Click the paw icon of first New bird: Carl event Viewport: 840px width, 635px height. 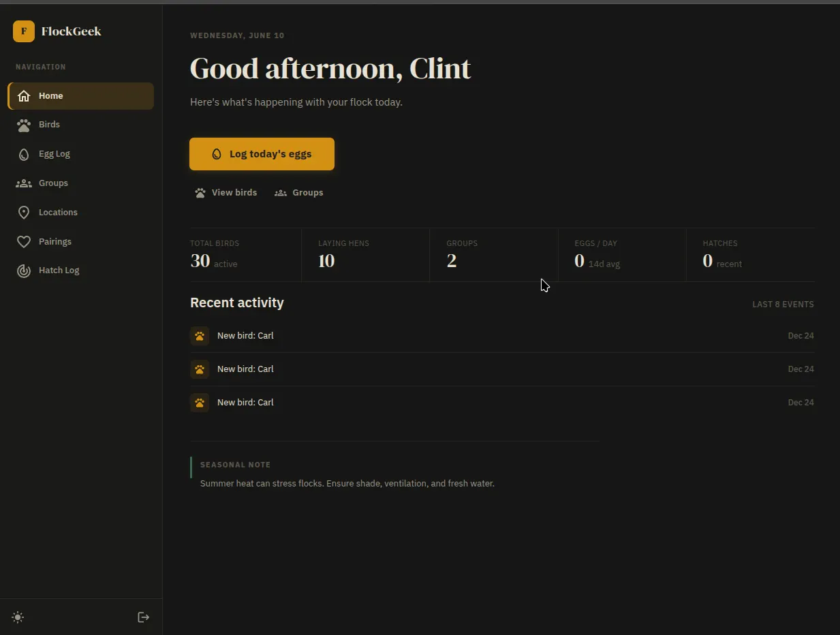[200, 336]
